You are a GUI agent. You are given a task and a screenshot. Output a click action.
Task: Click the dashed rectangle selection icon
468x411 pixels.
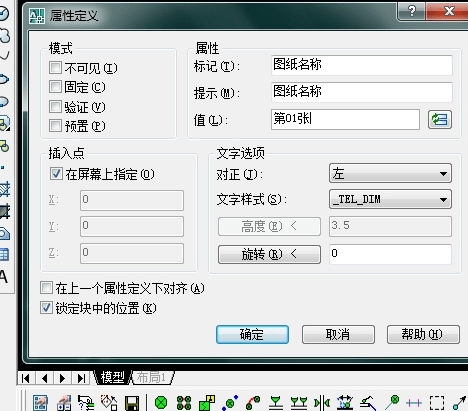coord(437,403)
